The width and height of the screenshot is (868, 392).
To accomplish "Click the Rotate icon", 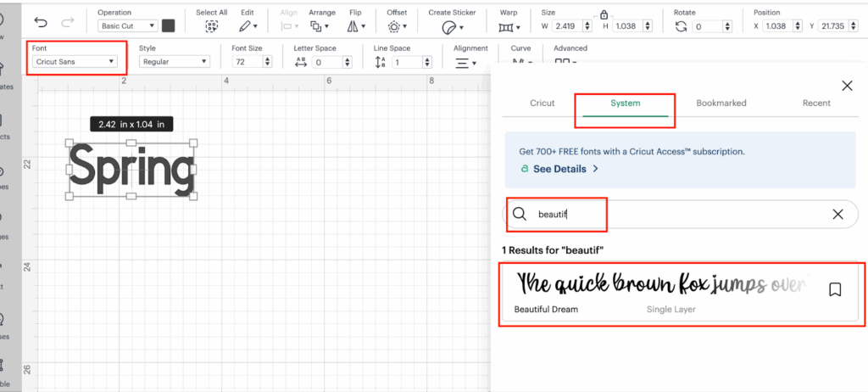I will 681,26.
